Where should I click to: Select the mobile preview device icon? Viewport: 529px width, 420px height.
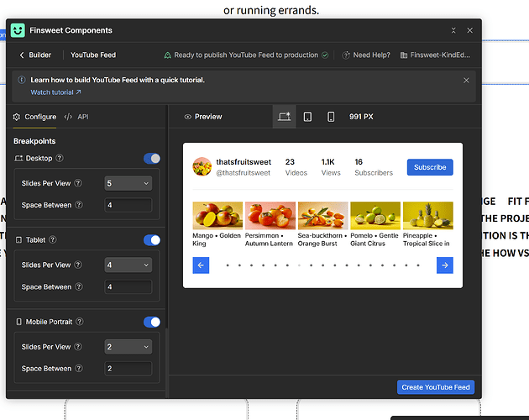(331, 117)
